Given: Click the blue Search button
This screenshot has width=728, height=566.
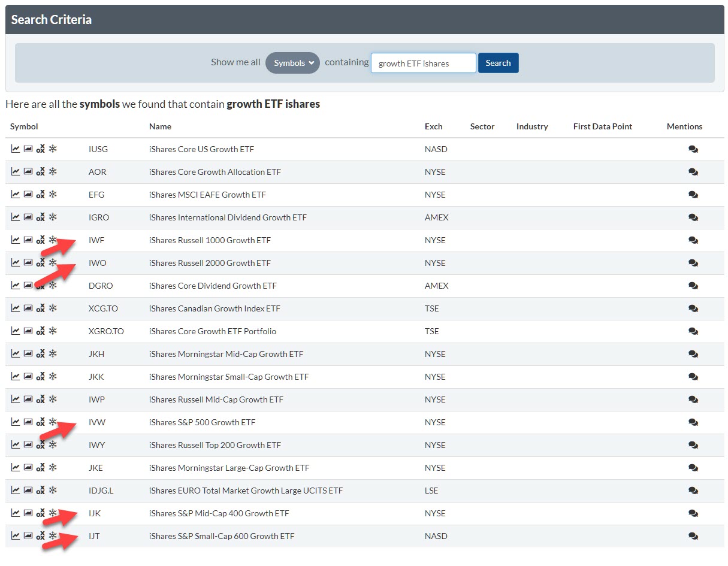Looking at the screenshot, I should [x=498, y=63].
